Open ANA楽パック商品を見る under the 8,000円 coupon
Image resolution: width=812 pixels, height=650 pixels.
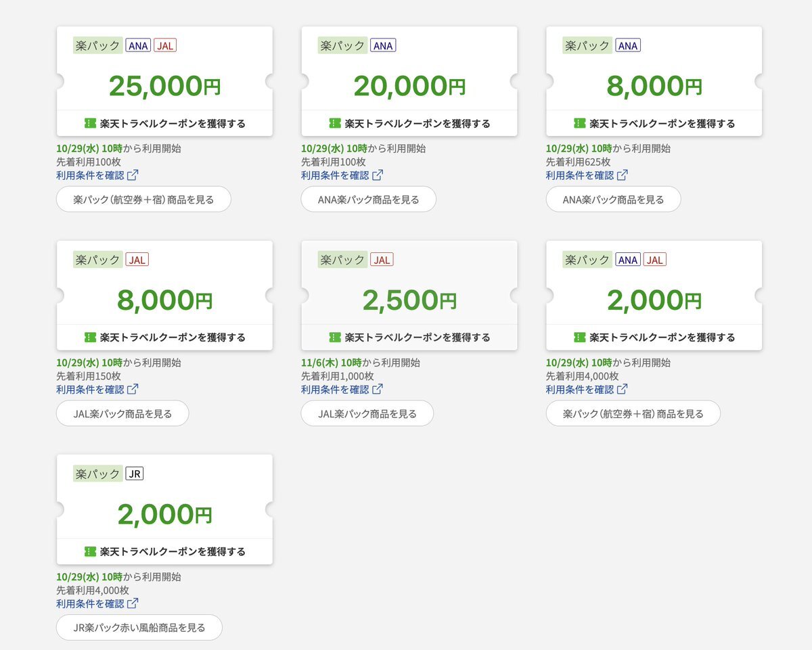tap(613, 200)
